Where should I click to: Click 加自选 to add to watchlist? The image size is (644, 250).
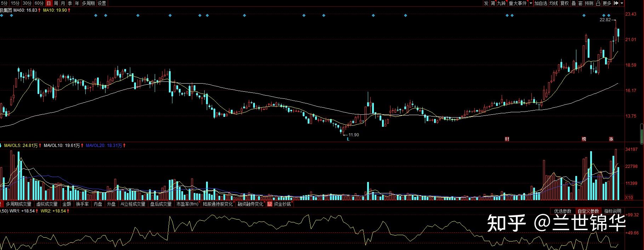(541, 3)
